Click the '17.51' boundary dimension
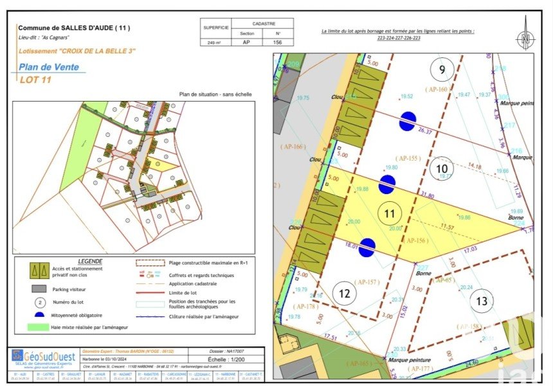Viewport: 553px width, 392px height. [x=331, y=337]
